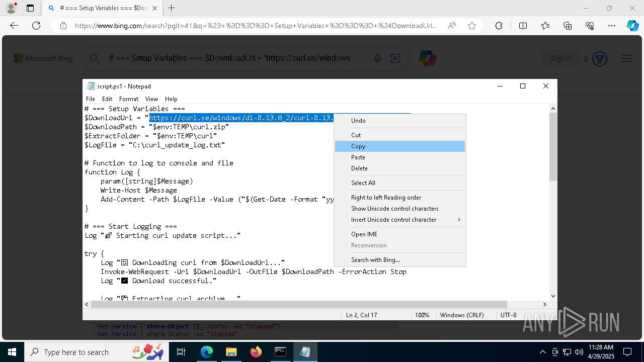
Task: Open Notepad Help menu
Action: [x=171, y=99]
